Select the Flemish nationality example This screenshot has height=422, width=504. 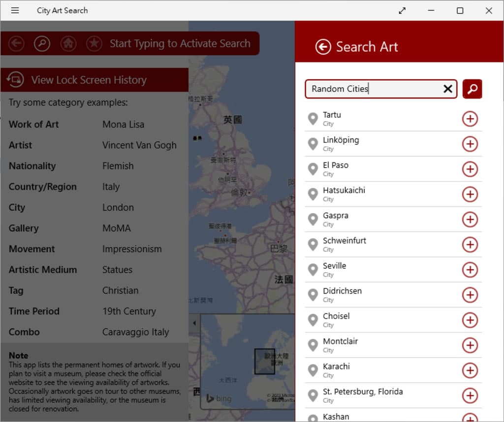tap(118, 166)
